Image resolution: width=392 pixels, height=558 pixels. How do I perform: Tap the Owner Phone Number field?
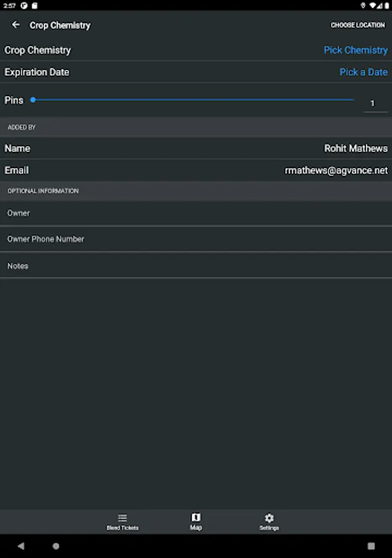(x=196, y=239)
